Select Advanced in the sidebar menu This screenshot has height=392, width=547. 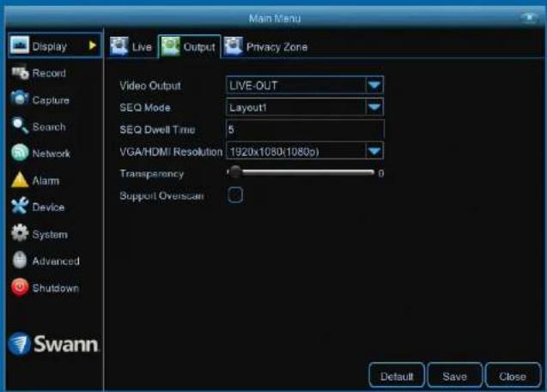point(56,261)
